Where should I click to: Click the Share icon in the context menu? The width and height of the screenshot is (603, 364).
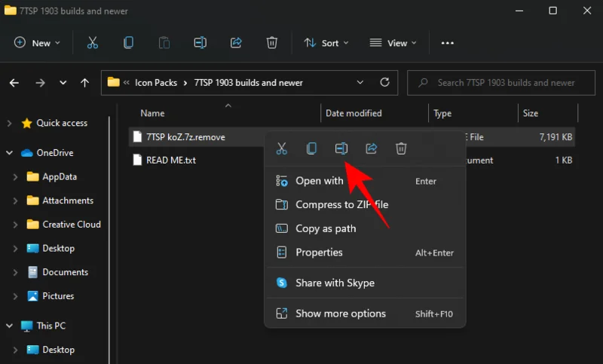371,148
